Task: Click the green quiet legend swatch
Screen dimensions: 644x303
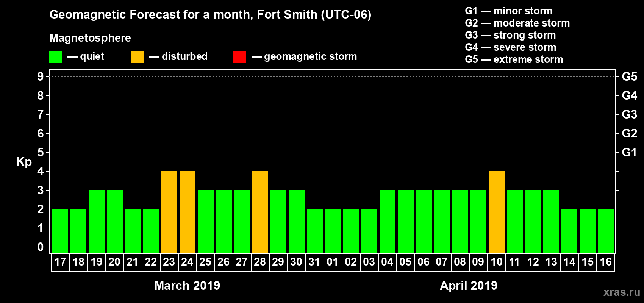Action: point(55,57)
